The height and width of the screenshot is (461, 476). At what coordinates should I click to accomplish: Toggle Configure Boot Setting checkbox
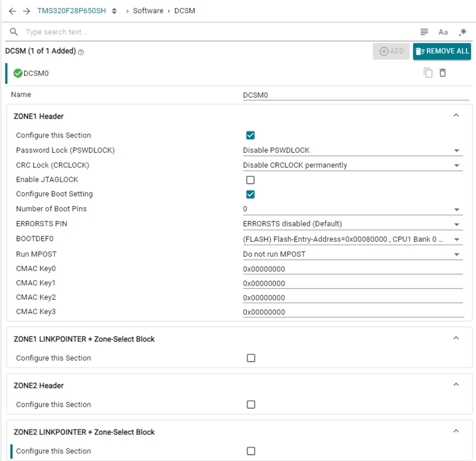[x=250, y=194]
